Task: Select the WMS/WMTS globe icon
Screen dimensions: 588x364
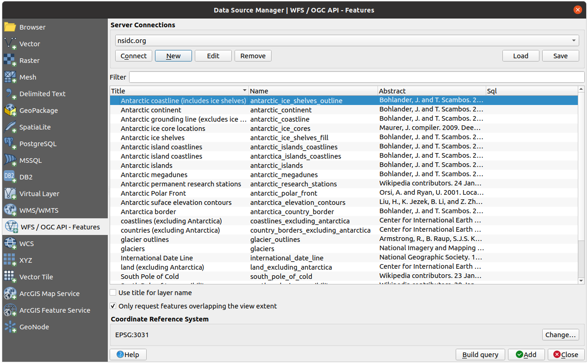Action: [10, 210]
